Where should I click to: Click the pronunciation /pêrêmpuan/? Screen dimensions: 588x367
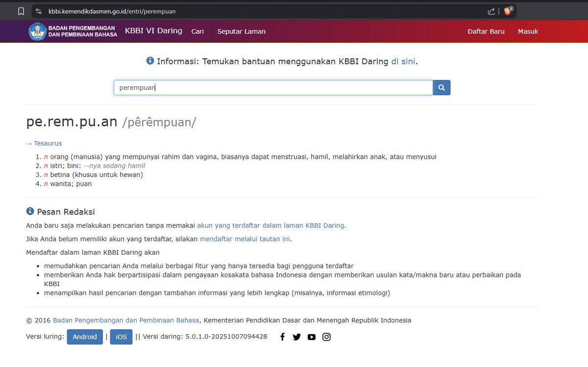point(159,122)
